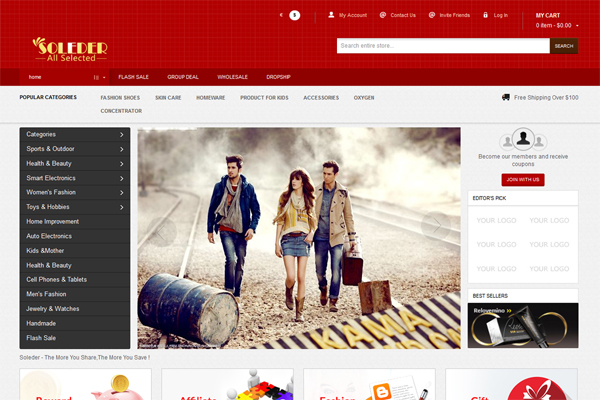Click the free shipping truck icon

[x=505, y=97]
